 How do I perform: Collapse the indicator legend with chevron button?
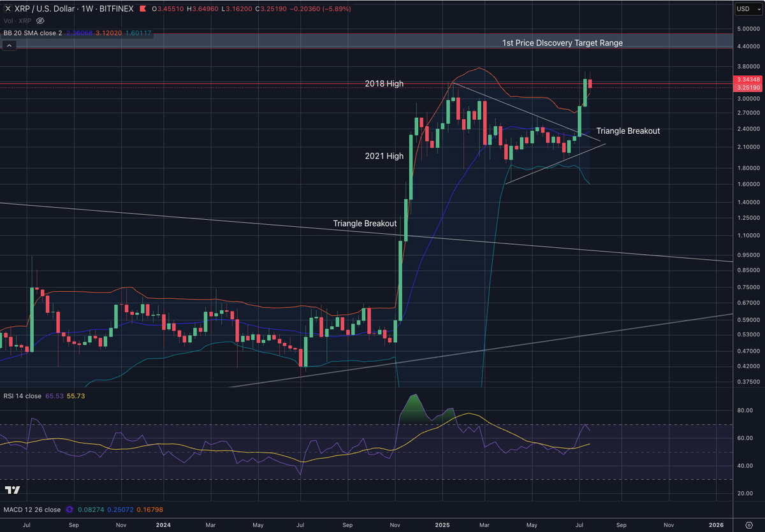9,46
